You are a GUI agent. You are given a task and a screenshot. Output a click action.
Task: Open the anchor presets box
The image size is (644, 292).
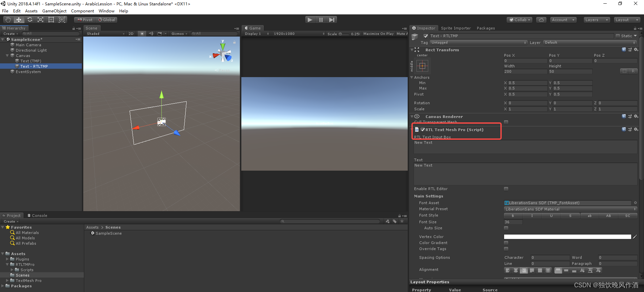pyautogui.click(x=423, y=66)
